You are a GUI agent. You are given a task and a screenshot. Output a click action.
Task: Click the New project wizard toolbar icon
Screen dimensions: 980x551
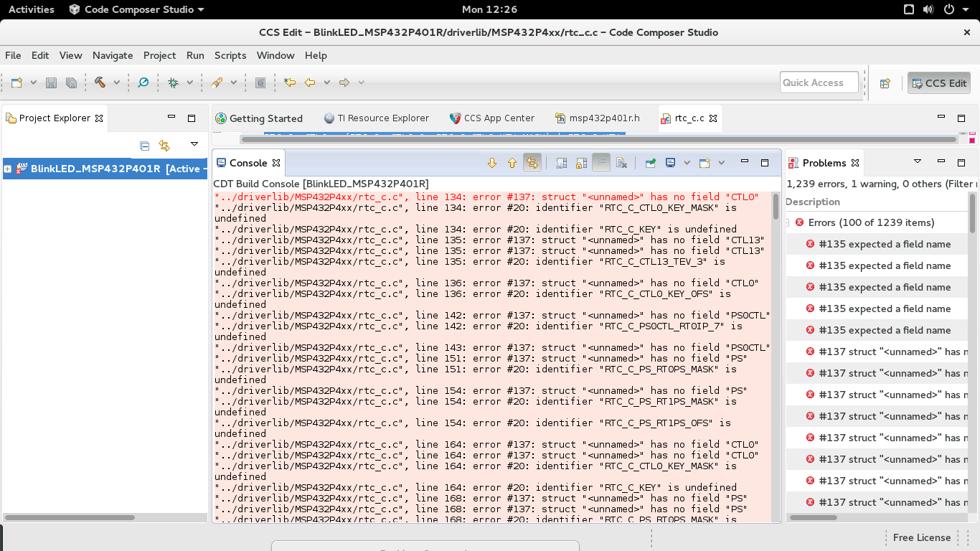coord(17,83)
